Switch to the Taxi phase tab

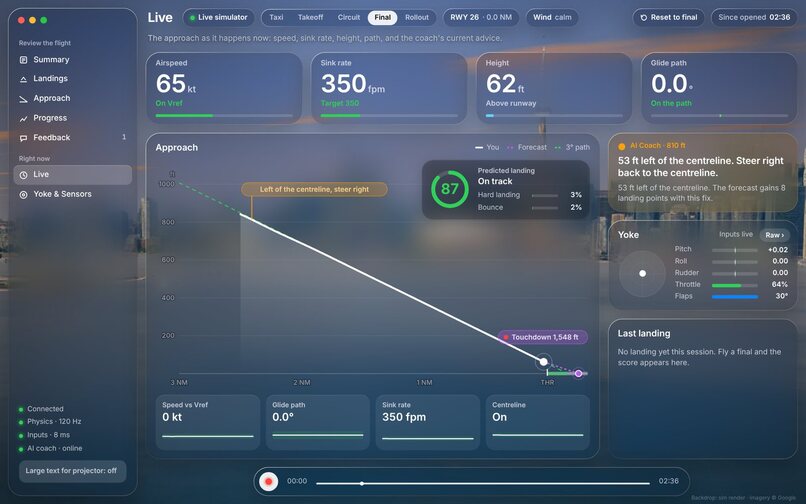click(x=276, y=17)
